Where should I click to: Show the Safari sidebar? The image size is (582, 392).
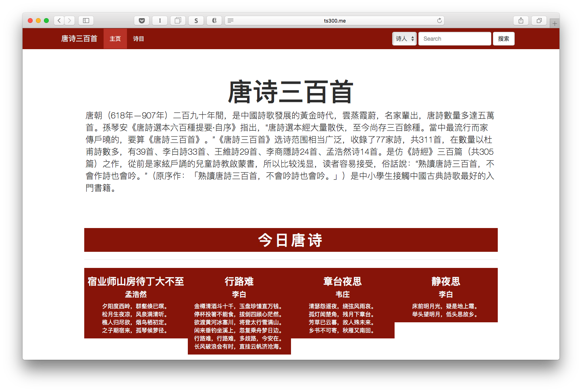pyautogui.click(x=86, y=21)
